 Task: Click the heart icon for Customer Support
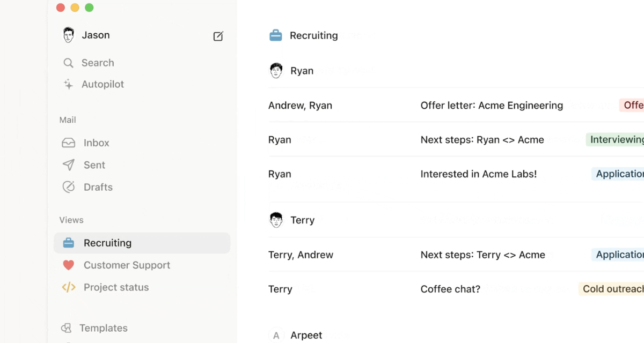point(68,265)
